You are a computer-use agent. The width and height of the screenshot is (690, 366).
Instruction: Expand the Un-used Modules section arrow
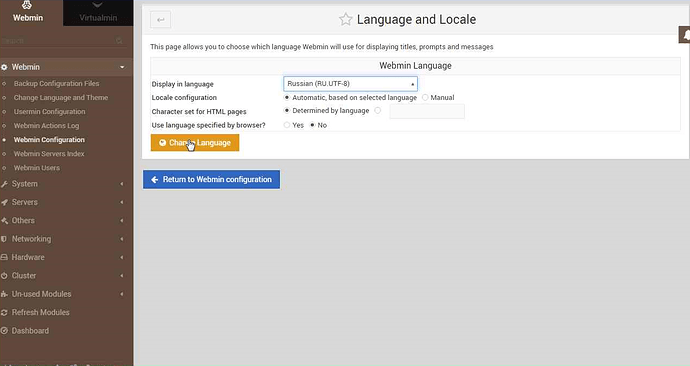(122, 294)
